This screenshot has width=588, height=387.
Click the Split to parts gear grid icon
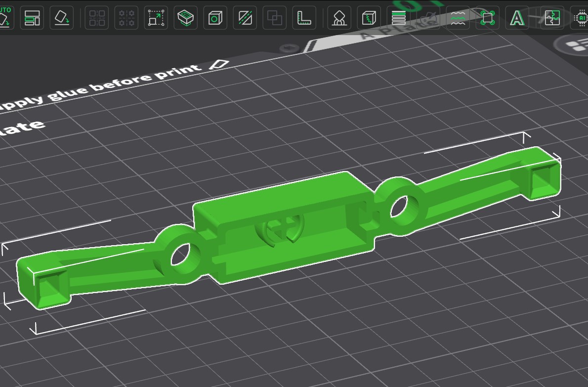coord(126,18)
